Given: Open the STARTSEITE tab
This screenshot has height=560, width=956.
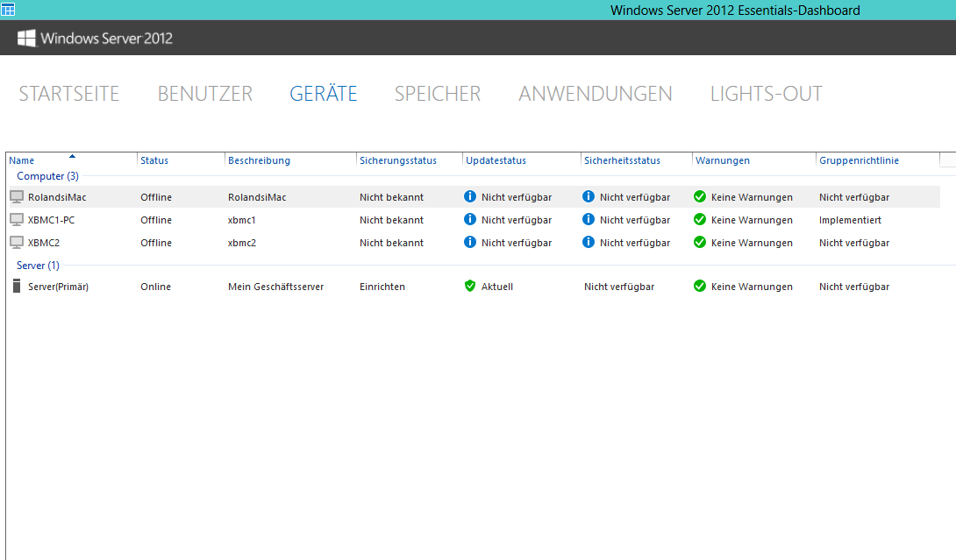Looking at the screenshot, I should click(69, 94).
